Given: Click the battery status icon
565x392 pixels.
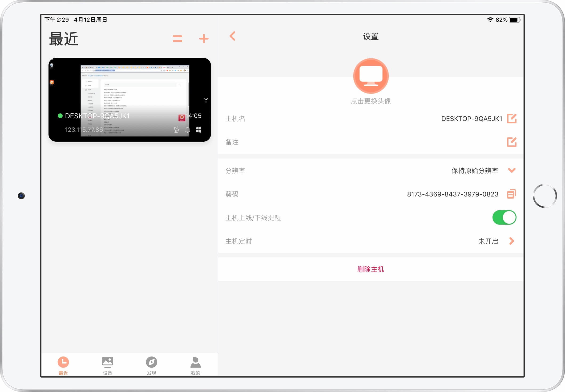Looking at the screenshot, I should point(515,20).
